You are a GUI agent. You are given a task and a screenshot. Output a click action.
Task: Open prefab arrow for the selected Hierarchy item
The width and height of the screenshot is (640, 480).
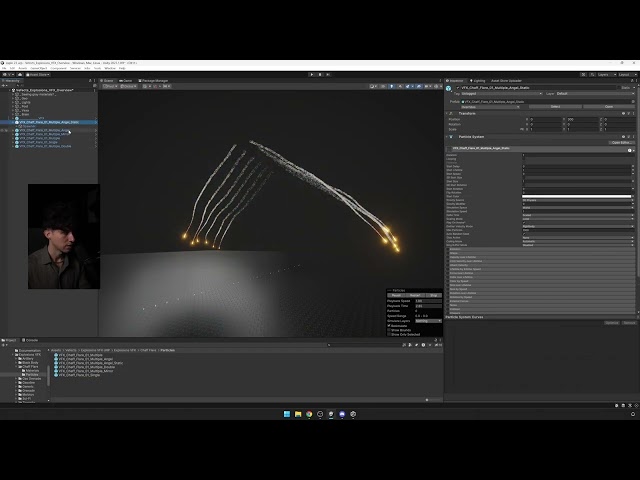pos(96,122)
